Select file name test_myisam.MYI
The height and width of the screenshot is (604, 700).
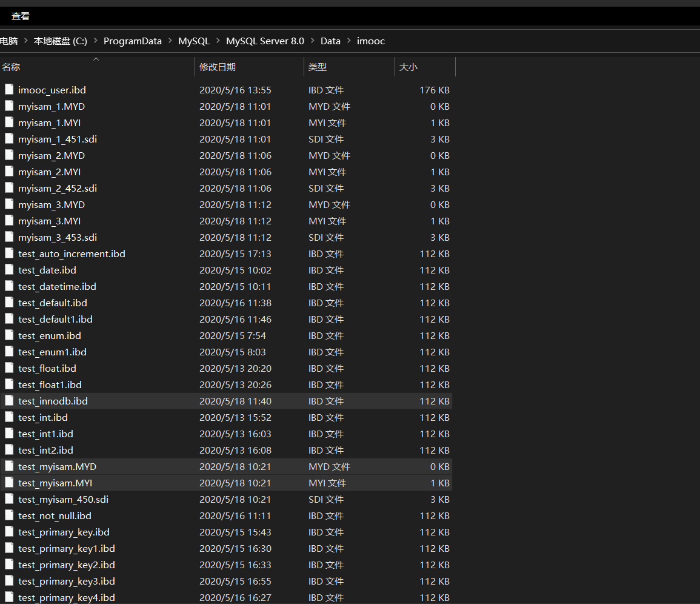[x=55, y=483]
